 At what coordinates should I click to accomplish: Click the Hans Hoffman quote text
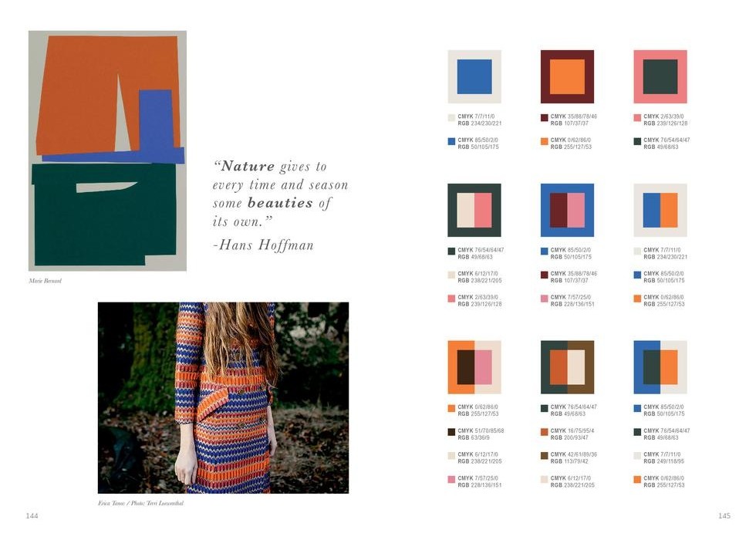coord(280,206)
